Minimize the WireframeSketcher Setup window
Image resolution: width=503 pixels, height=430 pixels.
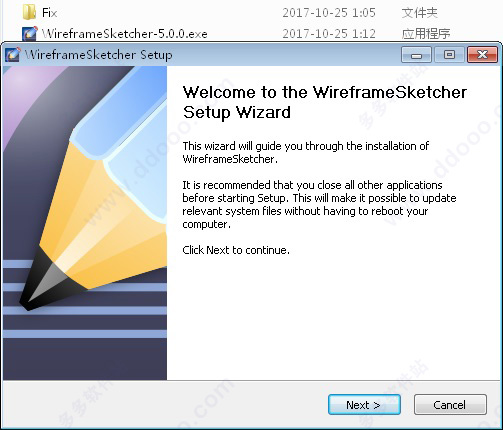point(416,55)
